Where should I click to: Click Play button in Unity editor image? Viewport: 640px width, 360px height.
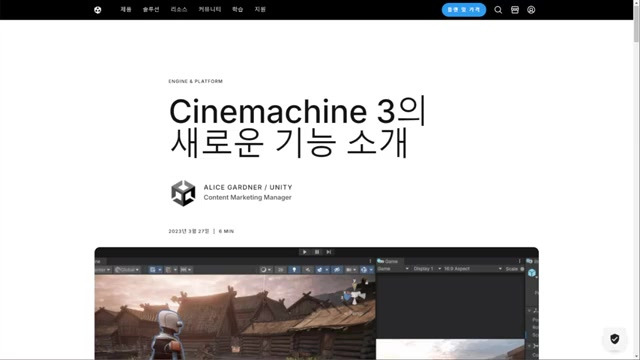304,252
